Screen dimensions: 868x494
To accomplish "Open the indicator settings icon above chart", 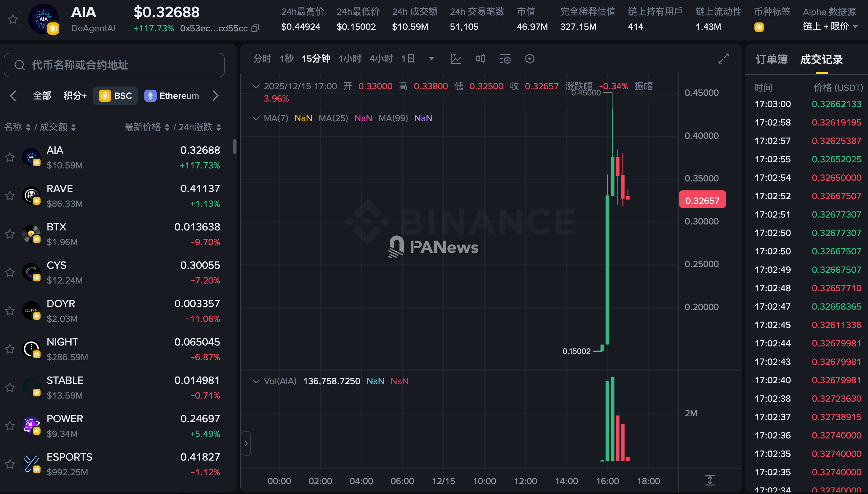I will tap(505, 58).
